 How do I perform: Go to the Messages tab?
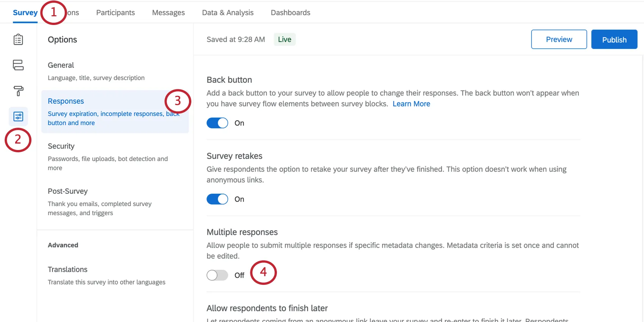[168, 13]
